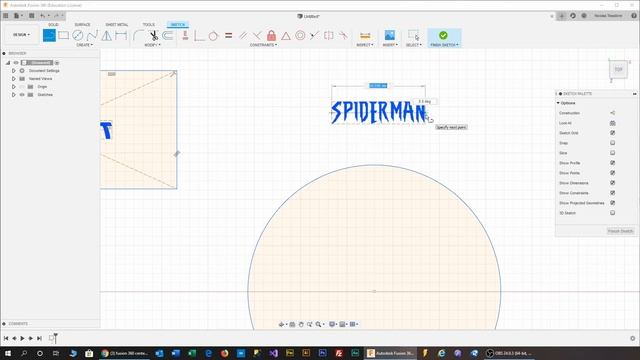Switch to the Surface tab
640x360 pixels.
[x=82, y=24]
